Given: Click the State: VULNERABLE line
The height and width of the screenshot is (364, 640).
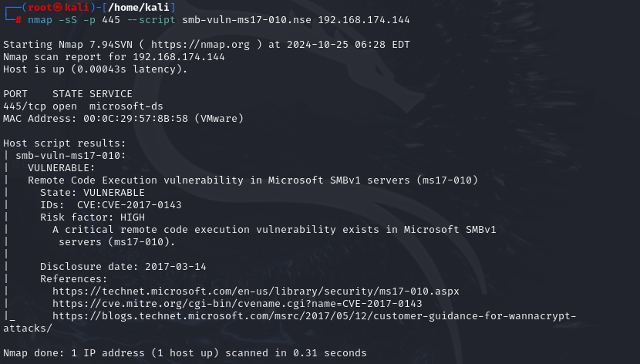Looking at the screenshot, I should (x=92, y=192).
